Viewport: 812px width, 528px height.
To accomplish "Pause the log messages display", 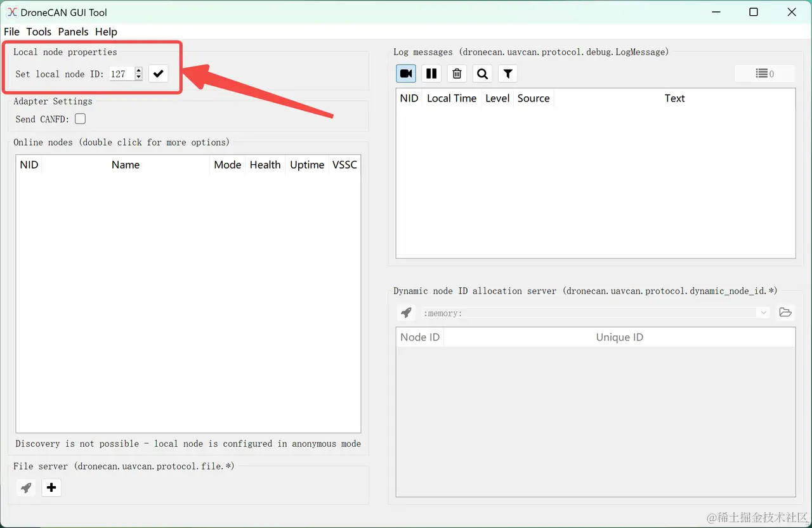I will pos(431,74).
